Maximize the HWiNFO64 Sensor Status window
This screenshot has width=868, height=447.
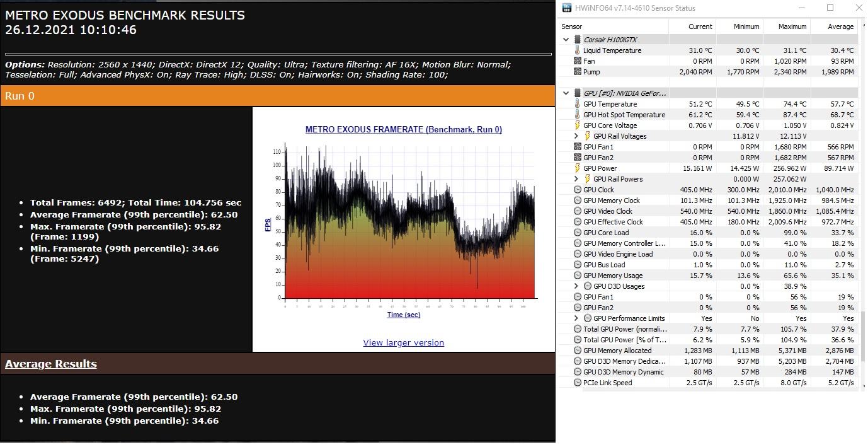[x=830, y=8]
